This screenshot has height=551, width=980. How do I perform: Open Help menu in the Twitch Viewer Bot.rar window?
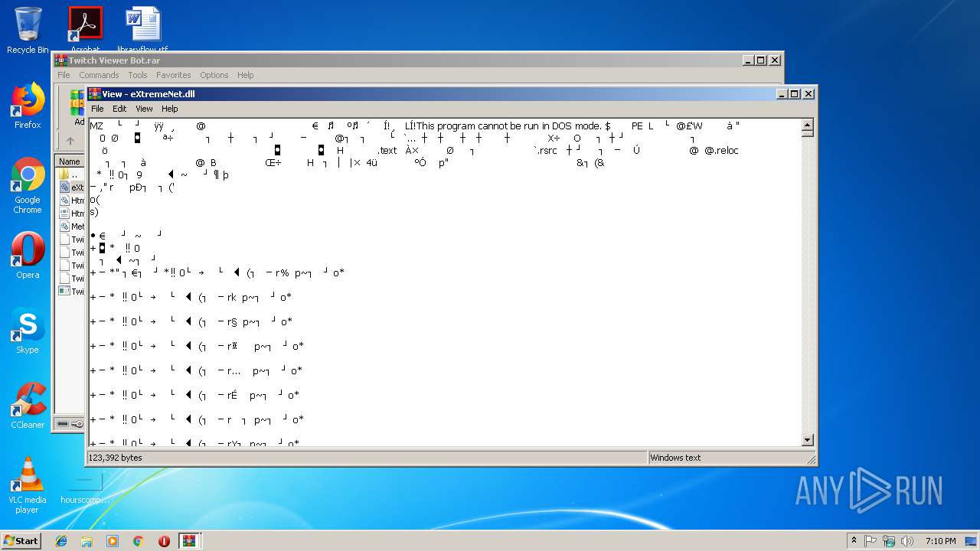click(x=245, y=75)
